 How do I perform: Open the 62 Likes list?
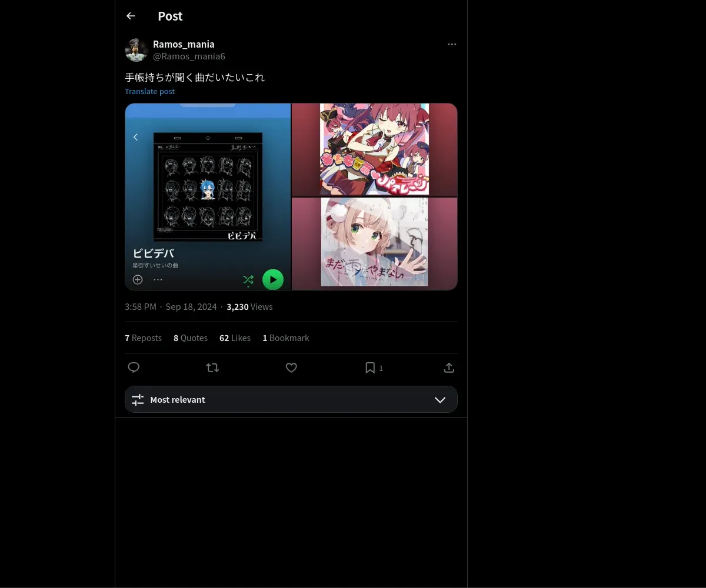(x=235, y=338)
